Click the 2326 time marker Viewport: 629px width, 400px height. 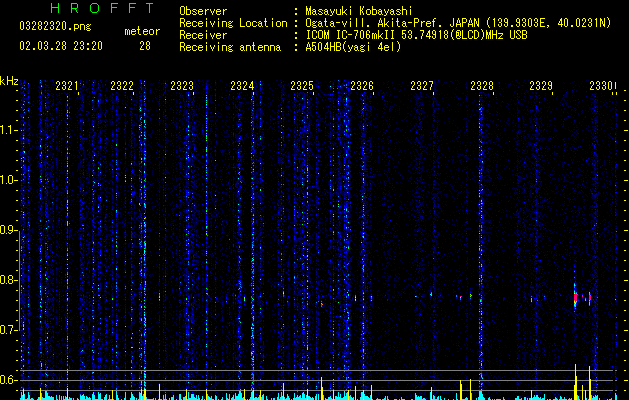[362, 86]
